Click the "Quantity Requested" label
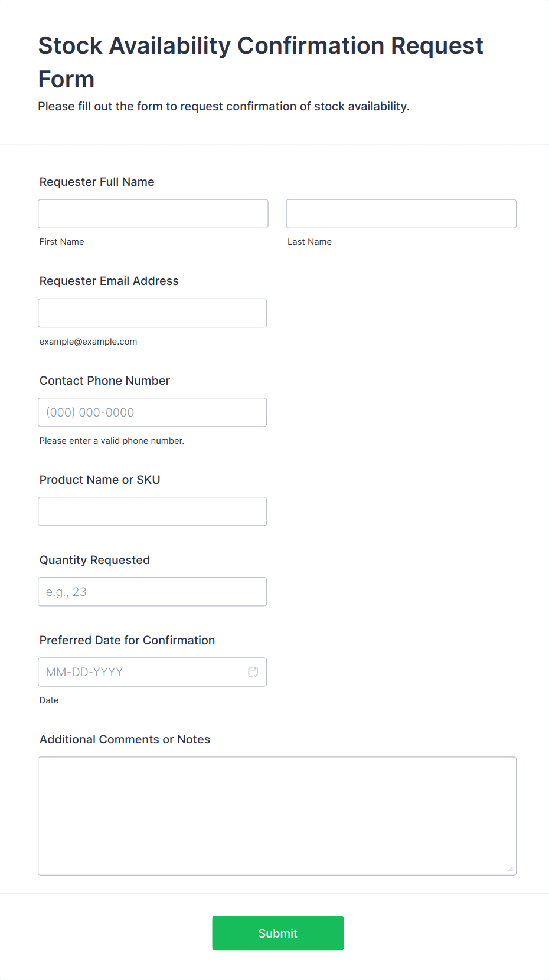The image size is (549, 980). point(94,560)
